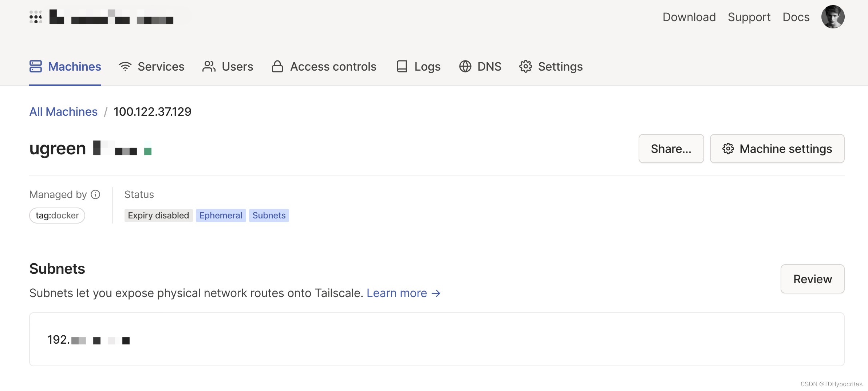Select the ugreen machine name heading

point(58,149)
